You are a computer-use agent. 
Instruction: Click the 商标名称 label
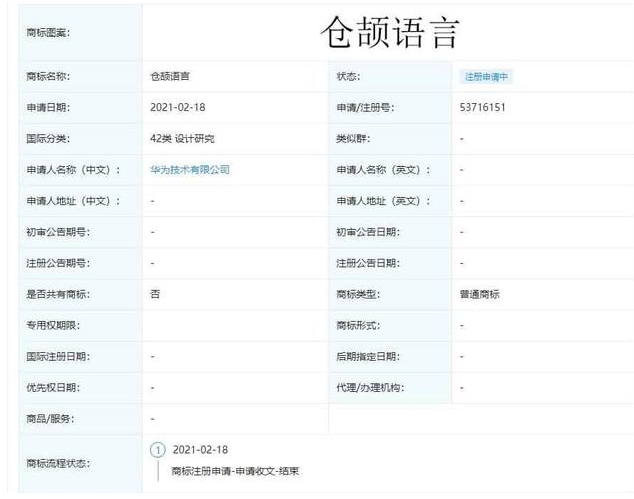[x=48, y=76]
